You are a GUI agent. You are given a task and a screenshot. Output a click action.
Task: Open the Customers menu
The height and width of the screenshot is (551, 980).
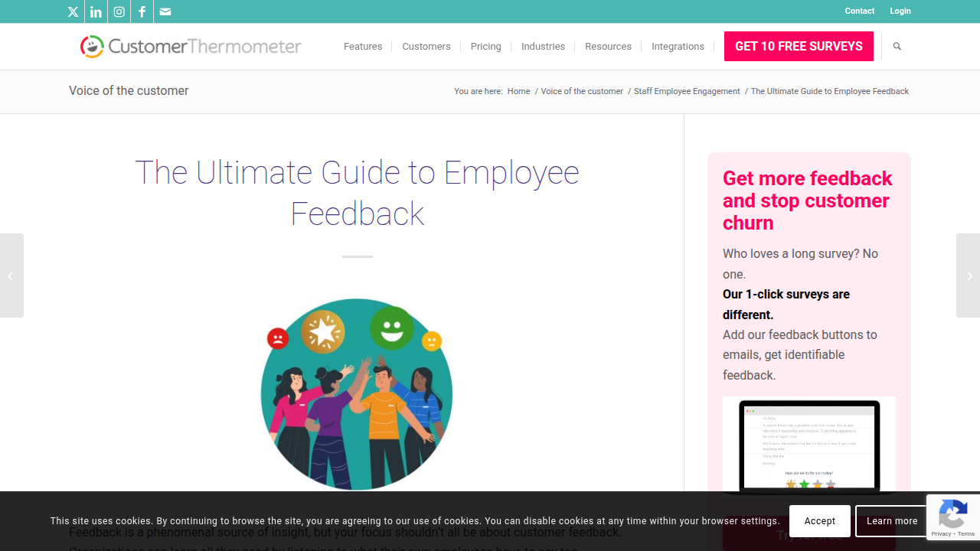click(x=426, y=47)
